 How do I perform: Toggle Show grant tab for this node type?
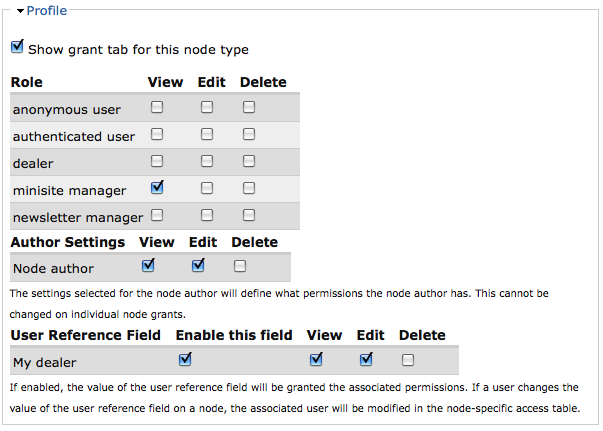click(x=17, y=47)
